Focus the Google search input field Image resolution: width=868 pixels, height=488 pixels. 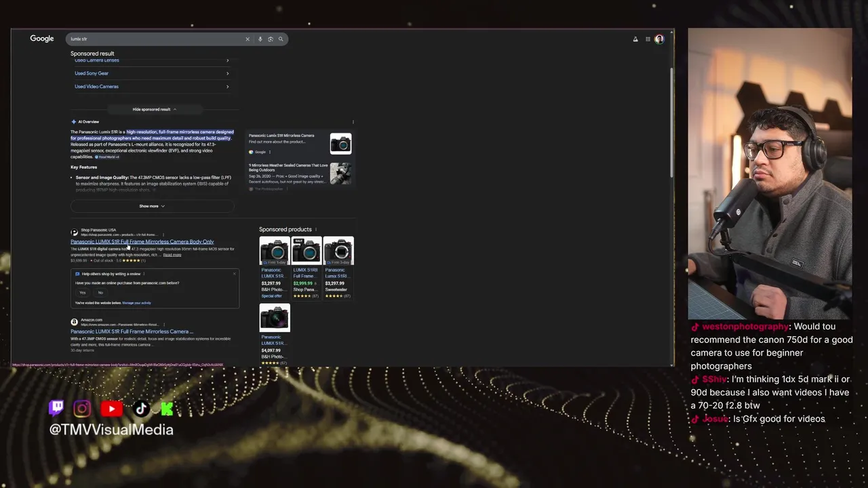(x=156, y=39)
